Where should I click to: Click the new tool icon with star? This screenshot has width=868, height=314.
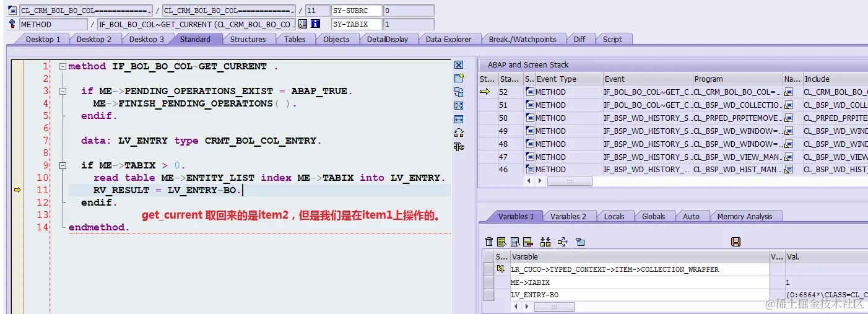click(459, 78)
